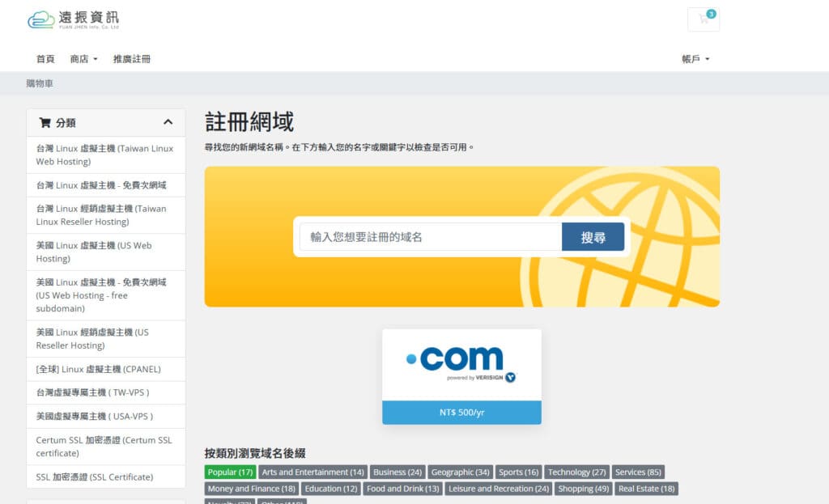Viewport: 829px width, 504px height.
Task: Select Shopping (49) suffix filter
Action: pyautogui.click(x=583, y=489)
